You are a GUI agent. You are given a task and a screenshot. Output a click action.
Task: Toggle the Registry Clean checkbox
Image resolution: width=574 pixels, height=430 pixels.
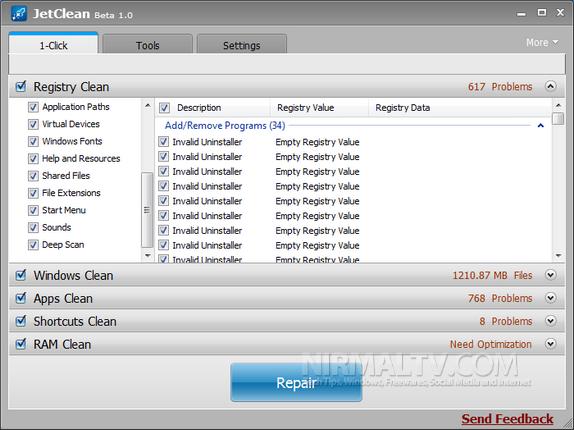tap(21, 87)
